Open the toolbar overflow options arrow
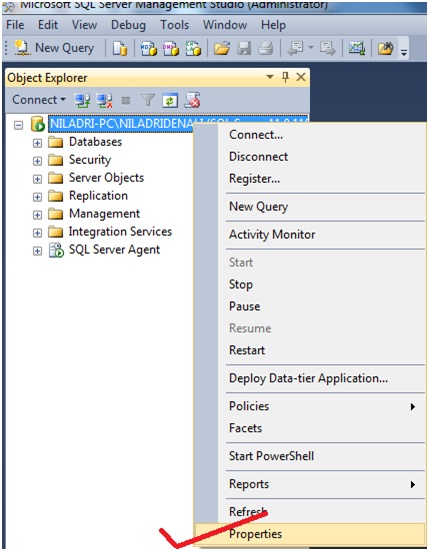The height and width of the screenshot is (551, 429). click(404, 52)
